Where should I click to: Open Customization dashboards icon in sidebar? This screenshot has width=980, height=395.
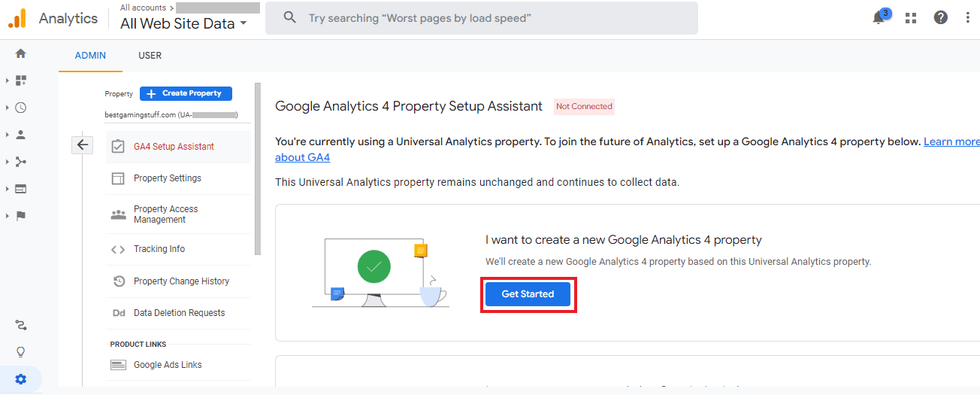tap(21, 81)
